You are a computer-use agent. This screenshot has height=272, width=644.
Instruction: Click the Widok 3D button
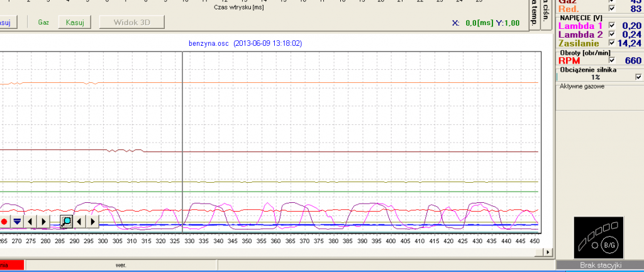pyautogui.click(x=132, y=22)
